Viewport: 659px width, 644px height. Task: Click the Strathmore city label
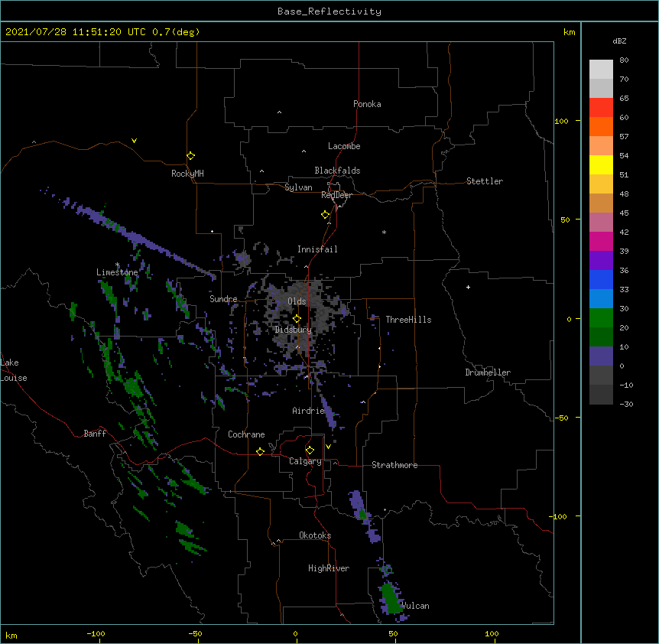pos(394,465)
